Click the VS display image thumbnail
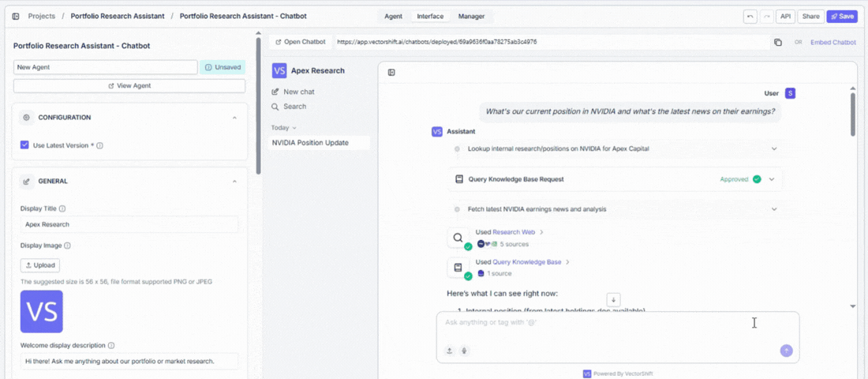The image size is (868, 379). click(x=42, y=311)
